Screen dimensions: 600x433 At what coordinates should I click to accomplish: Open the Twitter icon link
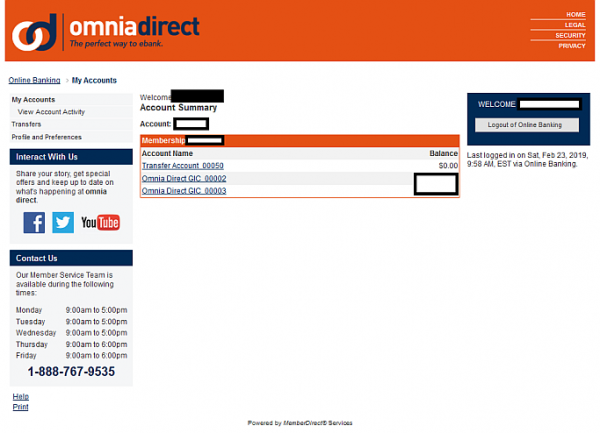pyautogui.click(x=63, y=222)
